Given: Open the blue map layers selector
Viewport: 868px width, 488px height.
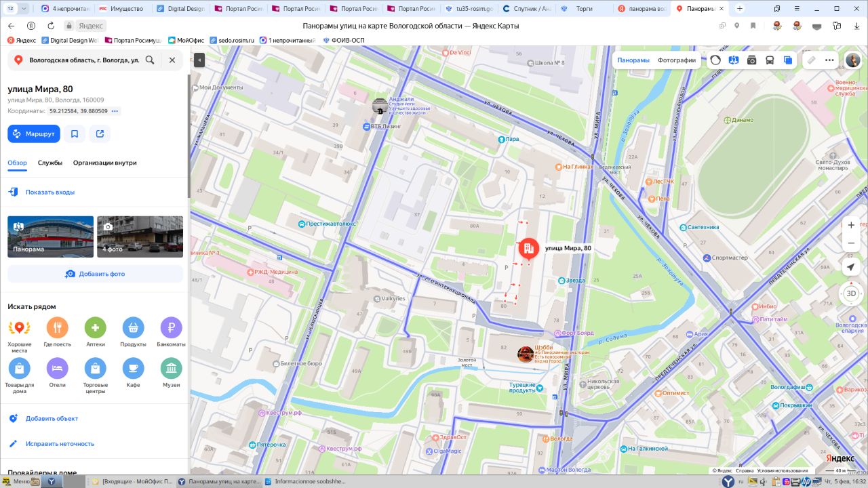Looking at the screenshot, I should pos(788,60).
